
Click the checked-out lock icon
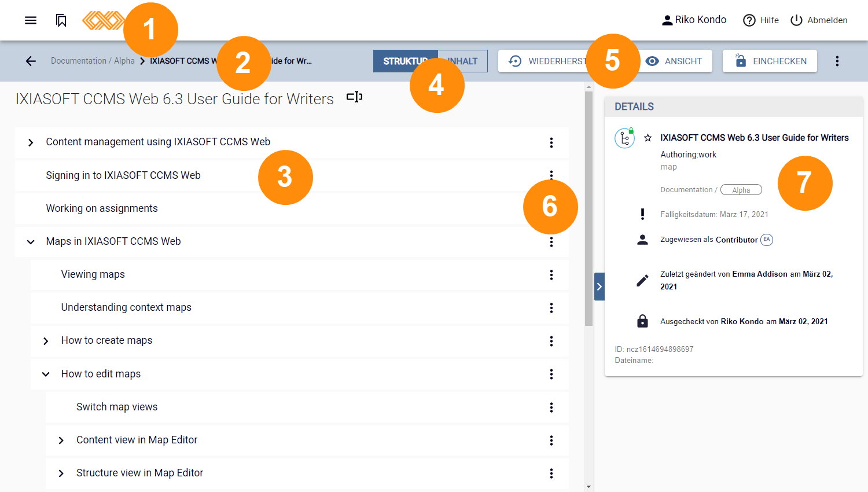[x=642, y=321]
